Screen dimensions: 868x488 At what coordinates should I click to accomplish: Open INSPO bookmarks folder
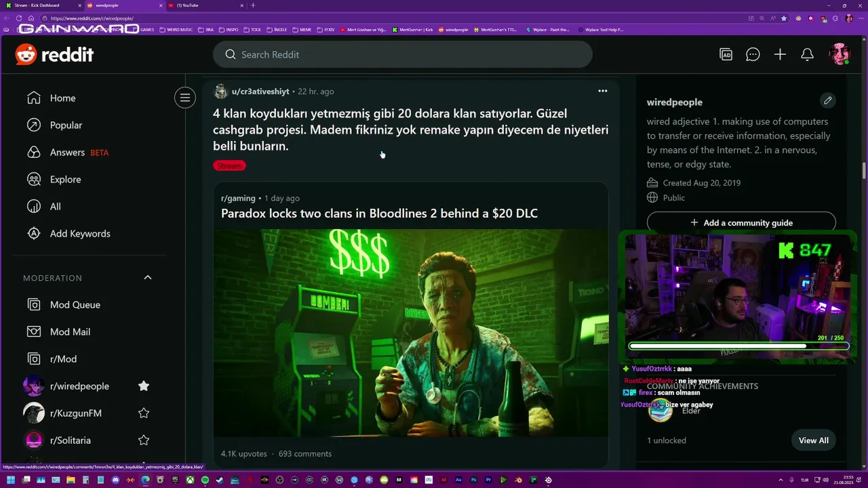[229, 30]
